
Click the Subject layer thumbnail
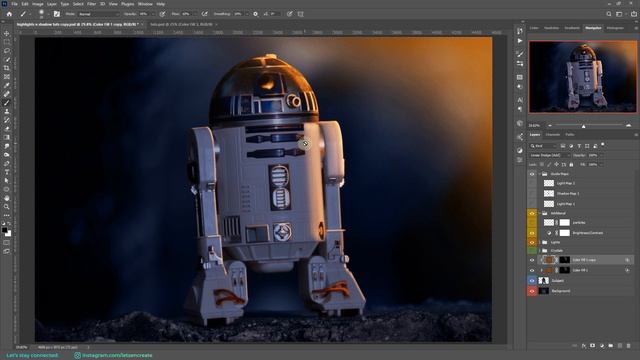(x=543, y=281)
